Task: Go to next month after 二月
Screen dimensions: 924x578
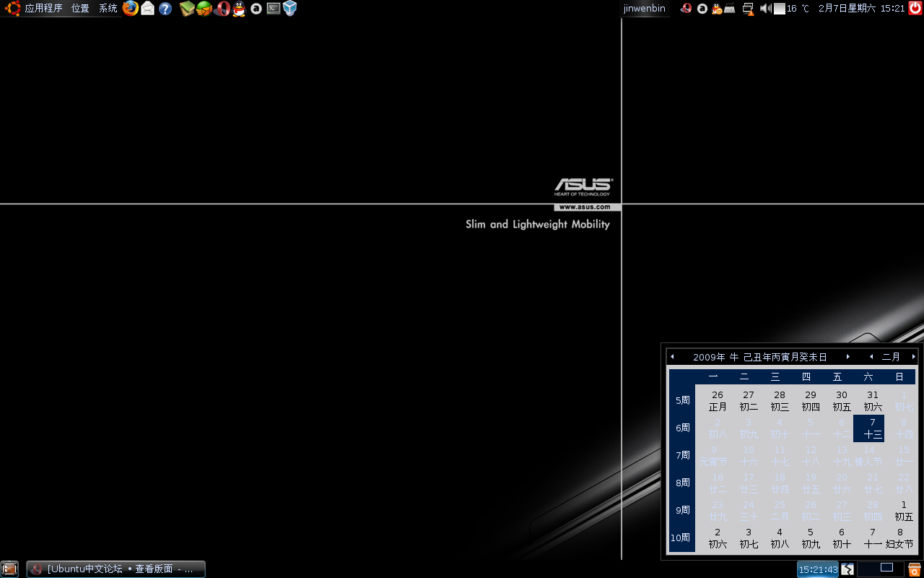Action: coord(913,357)
